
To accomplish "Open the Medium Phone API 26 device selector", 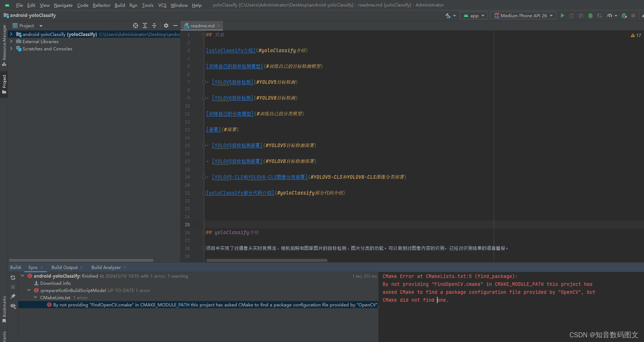I will (x=523, y=15).
